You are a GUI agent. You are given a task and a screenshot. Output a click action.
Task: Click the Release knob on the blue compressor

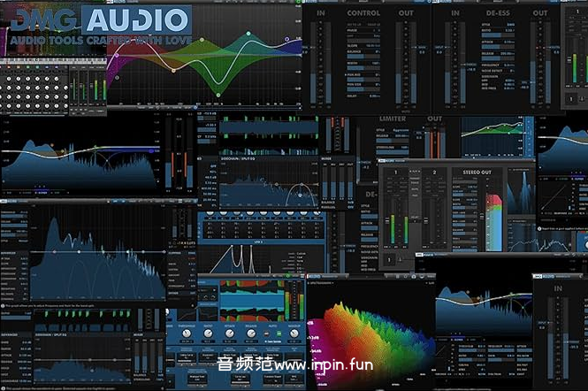pyautogui.click(x=251, y=333)
